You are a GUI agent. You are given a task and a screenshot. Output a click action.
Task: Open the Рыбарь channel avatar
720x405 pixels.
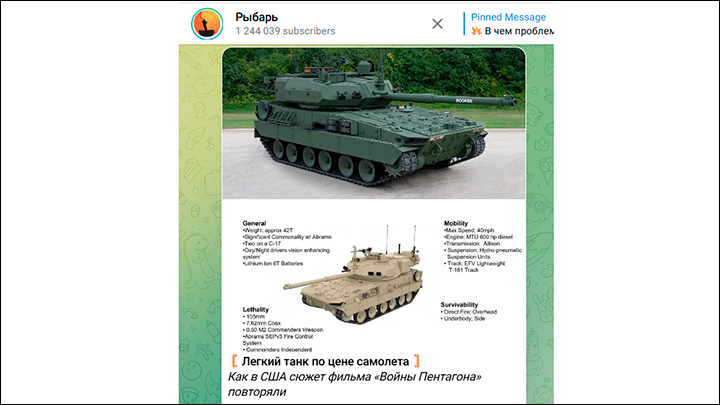click(207, 24)
